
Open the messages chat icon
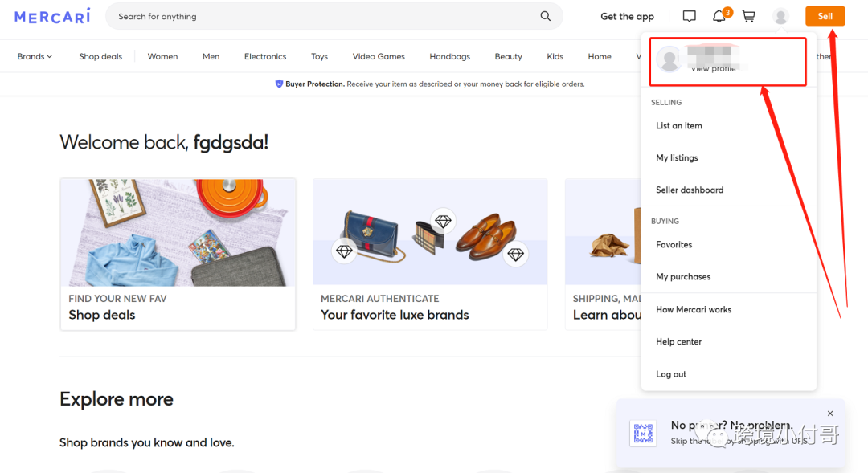689,16
